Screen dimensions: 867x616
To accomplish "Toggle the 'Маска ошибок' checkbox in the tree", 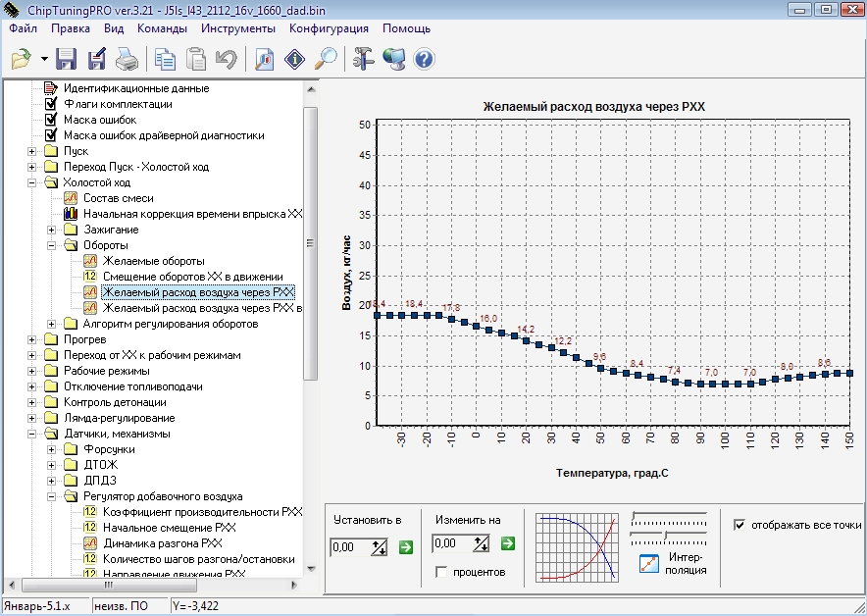I will [52, 120].
